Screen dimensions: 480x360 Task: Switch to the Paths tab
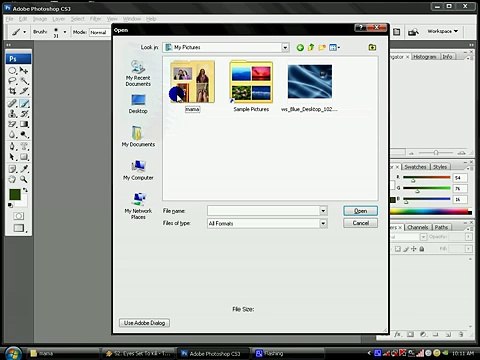tap(441, 227)
